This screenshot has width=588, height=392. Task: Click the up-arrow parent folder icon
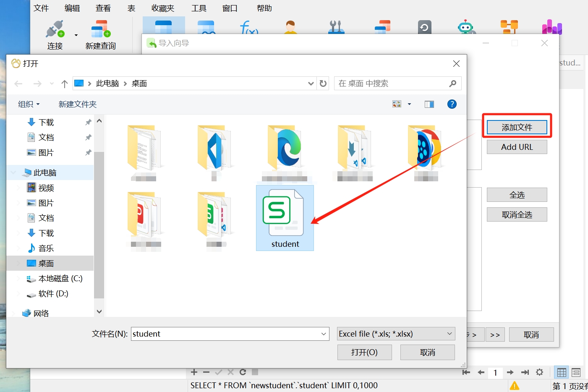click(x=65, y=84)
